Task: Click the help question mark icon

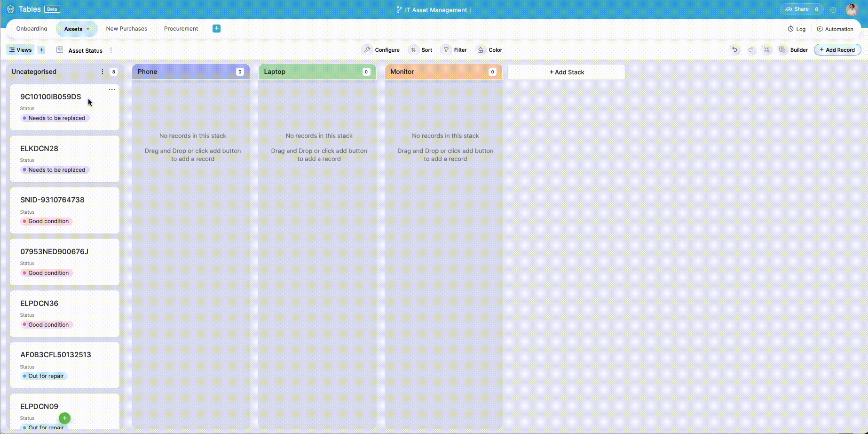Action: 833,9
